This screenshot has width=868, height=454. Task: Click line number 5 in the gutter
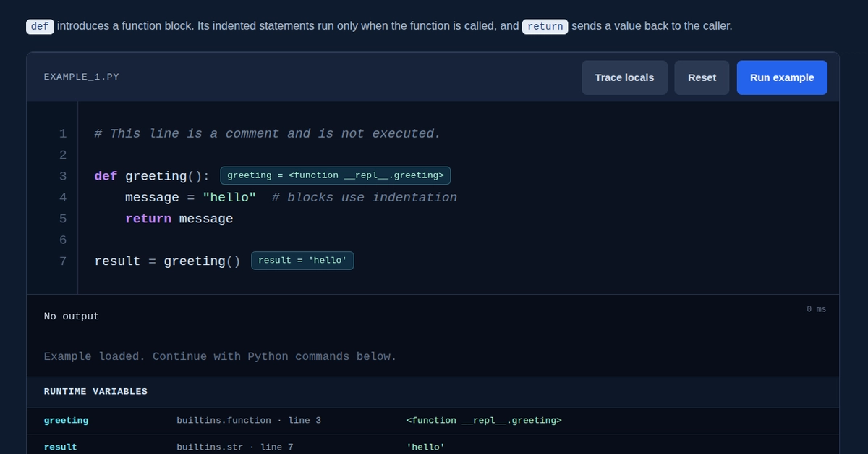point(63,219)
